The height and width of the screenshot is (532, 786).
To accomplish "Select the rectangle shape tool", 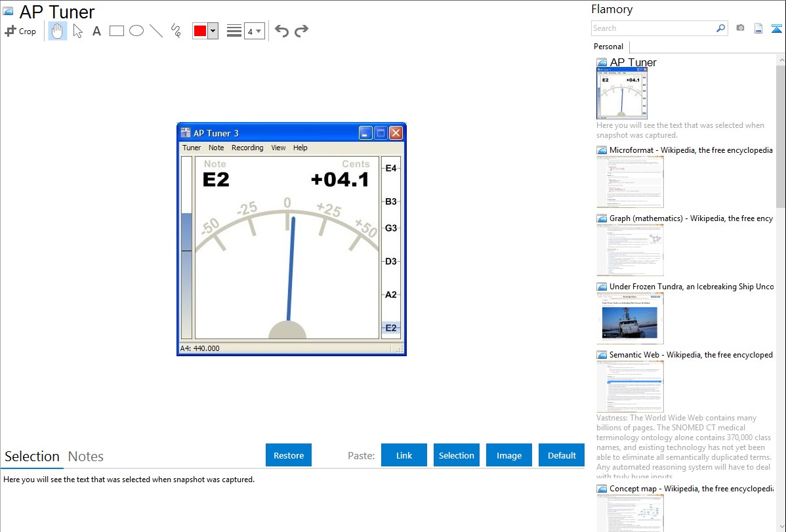I will pos(117,31).
